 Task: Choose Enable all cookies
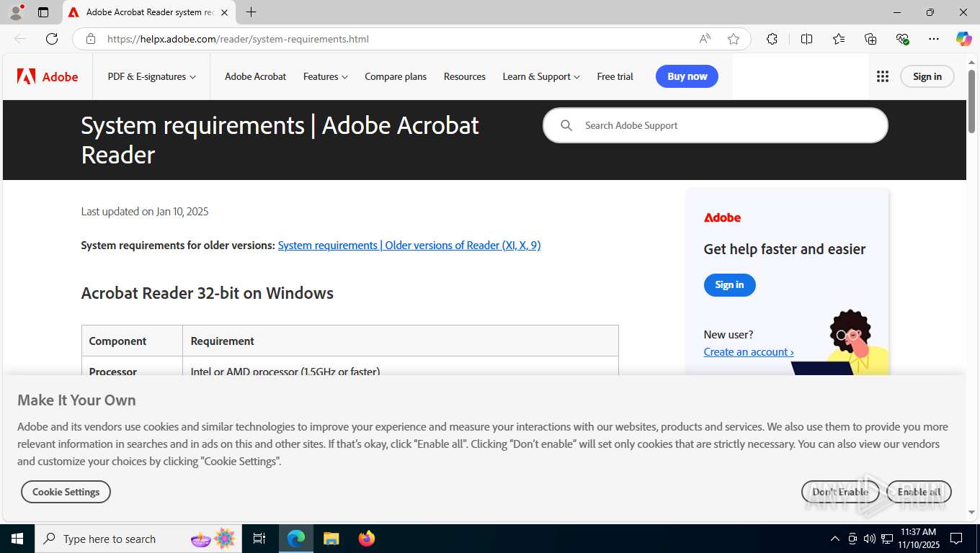click(919, 492)
